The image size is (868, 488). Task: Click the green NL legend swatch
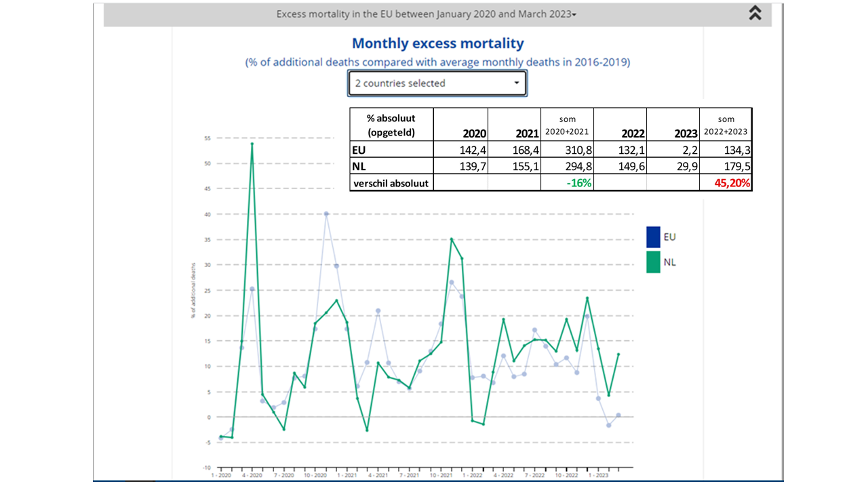(x=653, y=262)
